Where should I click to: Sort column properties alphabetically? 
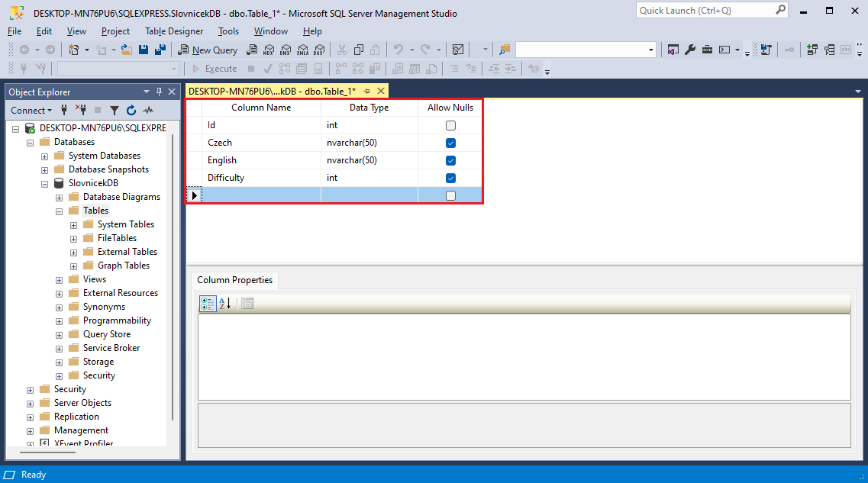225,303
